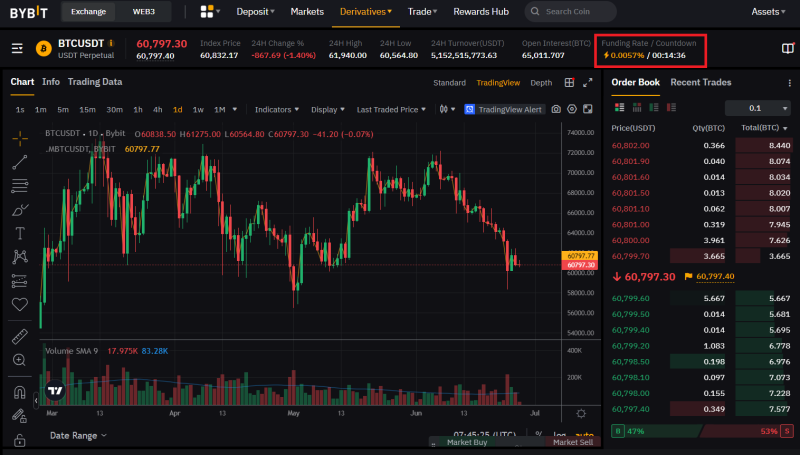Image resolution: width=800 pixels, height=455 pixels.
Task: Select the ruler measure tool
Action: pyautogui.click(x=20, y=337)
